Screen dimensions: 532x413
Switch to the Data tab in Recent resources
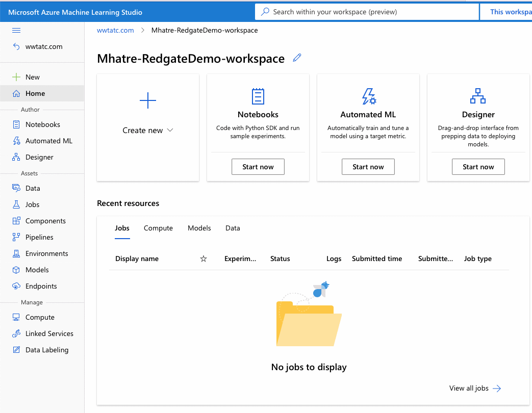tap(233, 228)
